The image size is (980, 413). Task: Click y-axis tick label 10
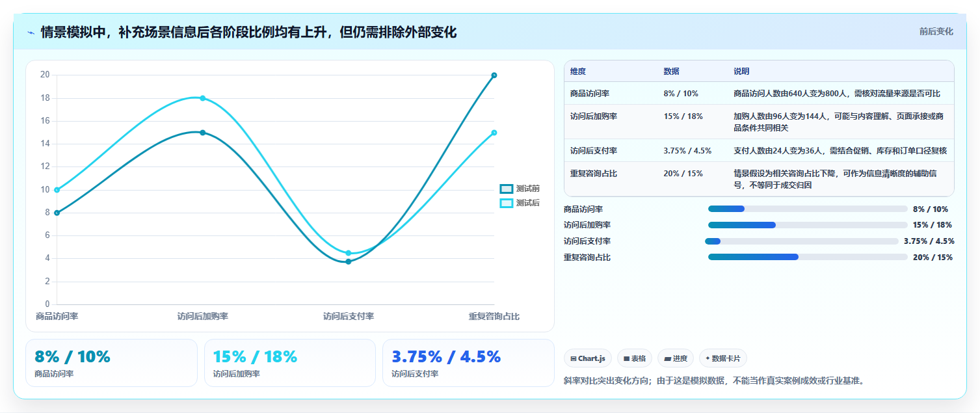tap(45, 190)
